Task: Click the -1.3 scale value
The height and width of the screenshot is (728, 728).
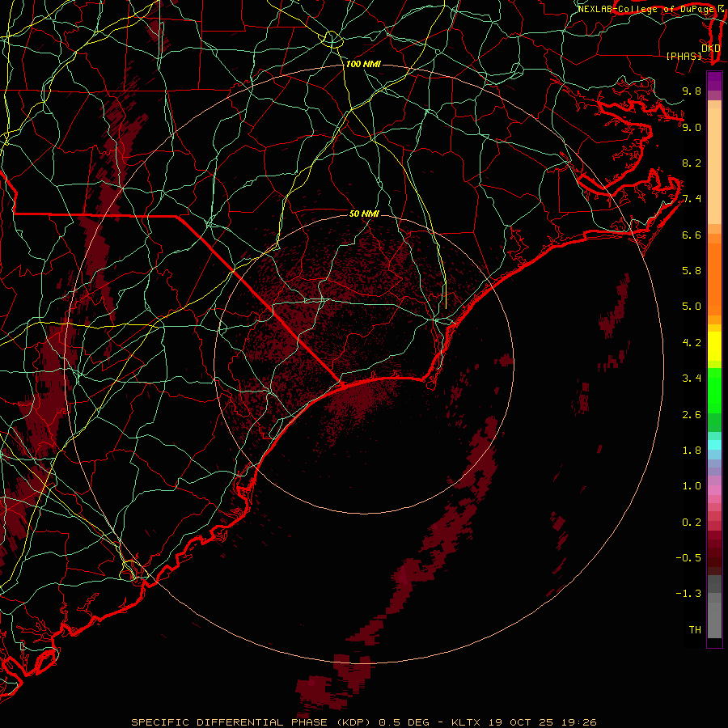Action: click(688, 594)
